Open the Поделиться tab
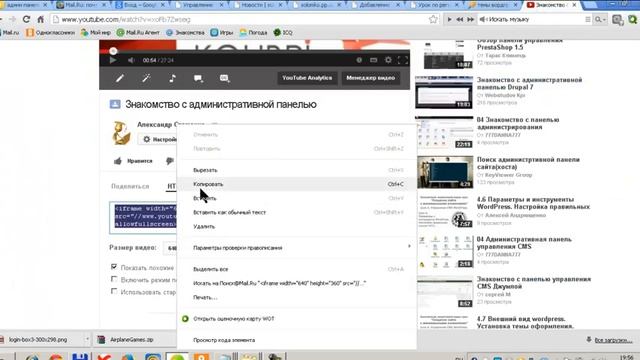 click(130, 187)
